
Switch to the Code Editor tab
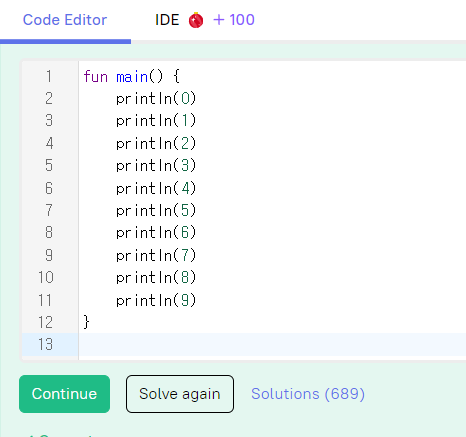[x=65, y=20]
